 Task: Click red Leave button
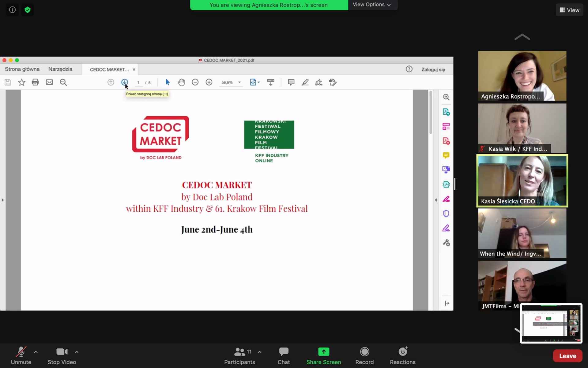[567, 356]
